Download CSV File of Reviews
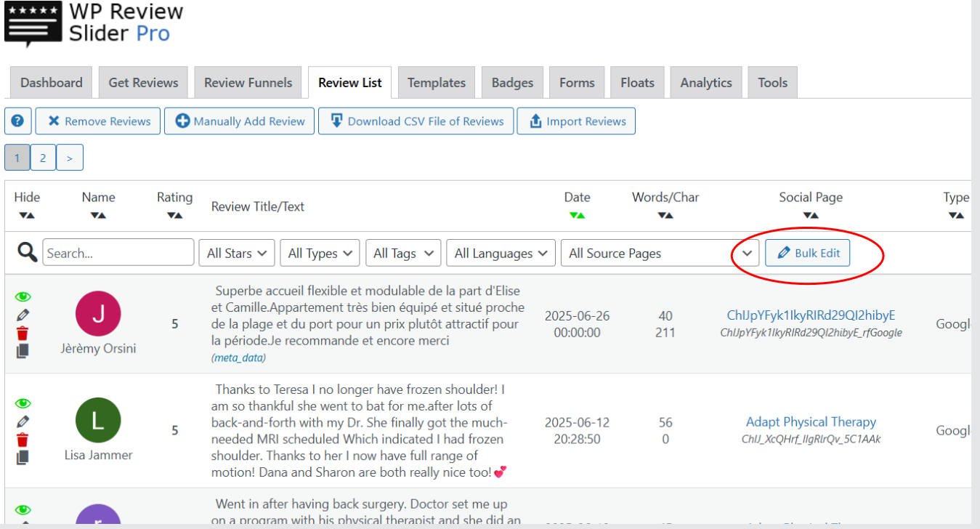This screenshot has width=980, height=529. [416, 121]
